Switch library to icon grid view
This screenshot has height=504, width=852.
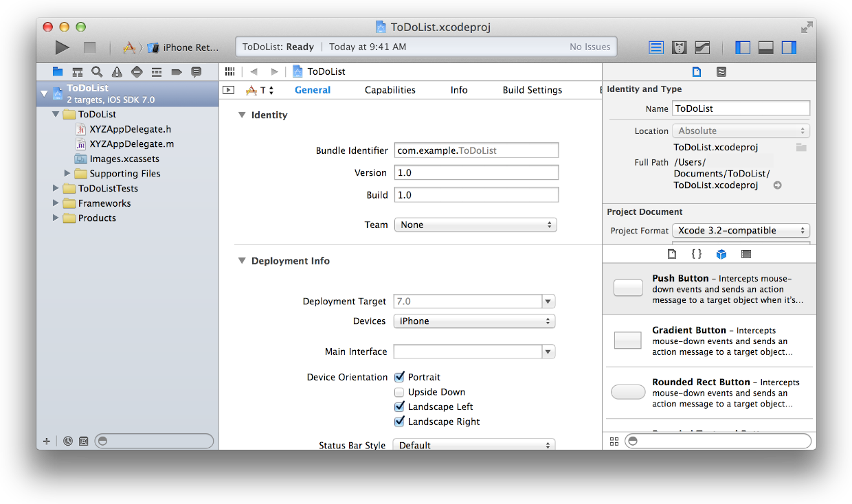(x=614, y=441)
